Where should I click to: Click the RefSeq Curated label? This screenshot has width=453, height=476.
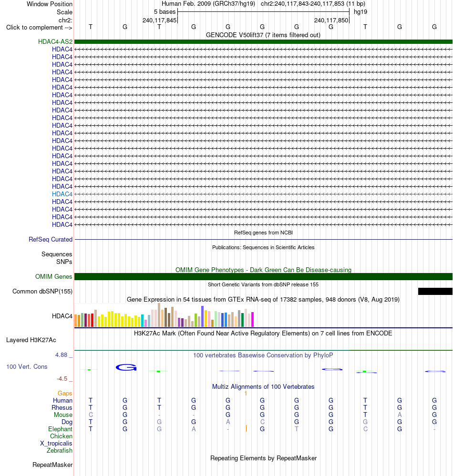pos(51,239)
